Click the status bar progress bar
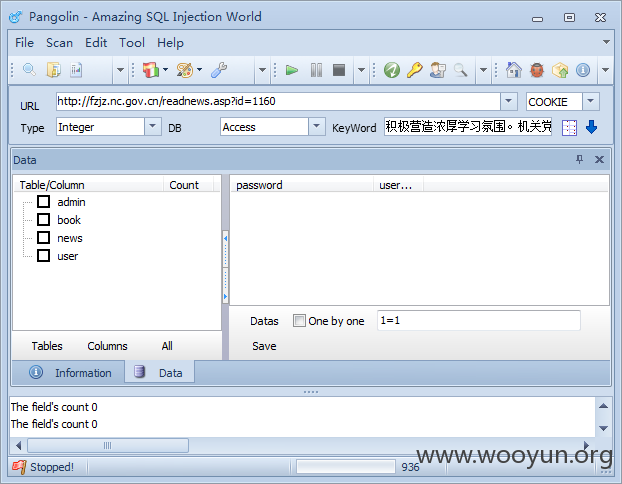Image resolution: width=622 pixels, height=484 pixels. point(346,467)
